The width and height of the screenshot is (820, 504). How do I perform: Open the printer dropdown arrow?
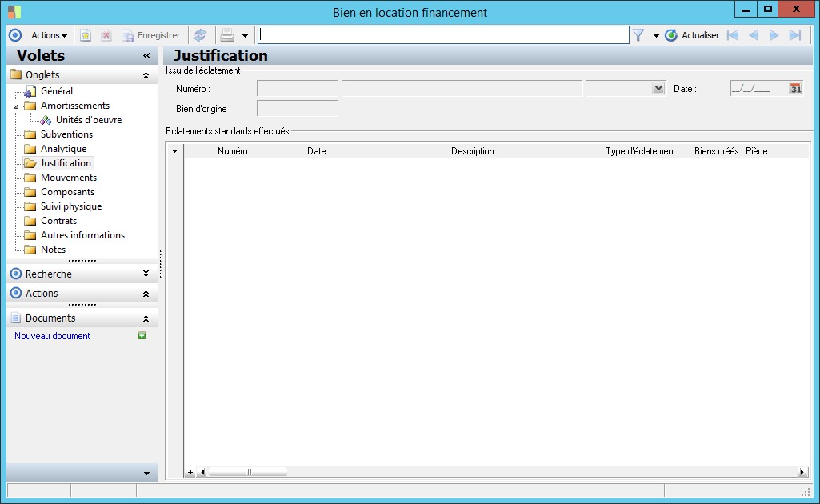coord(245,35)
